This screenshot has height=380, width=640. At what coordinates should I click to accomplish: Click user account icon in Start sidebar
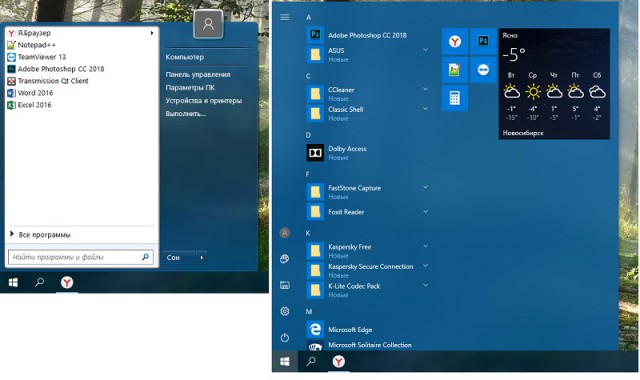[285, 233]
